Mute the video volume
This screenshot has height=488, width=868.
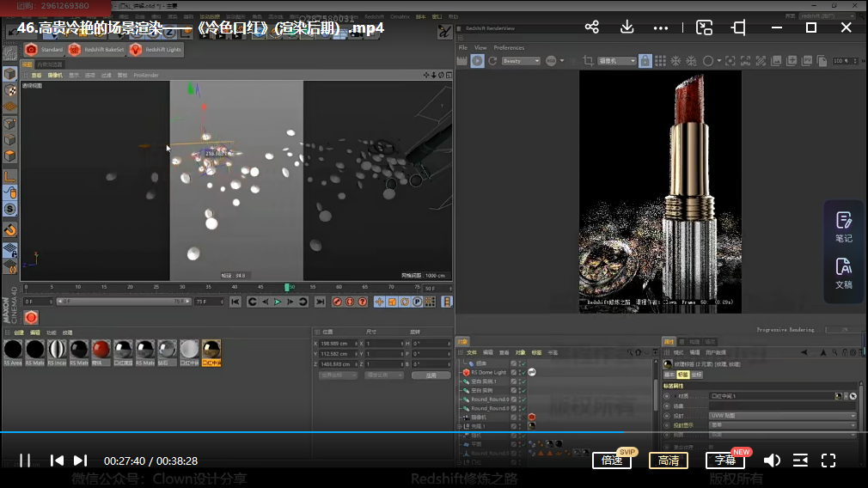772,461
